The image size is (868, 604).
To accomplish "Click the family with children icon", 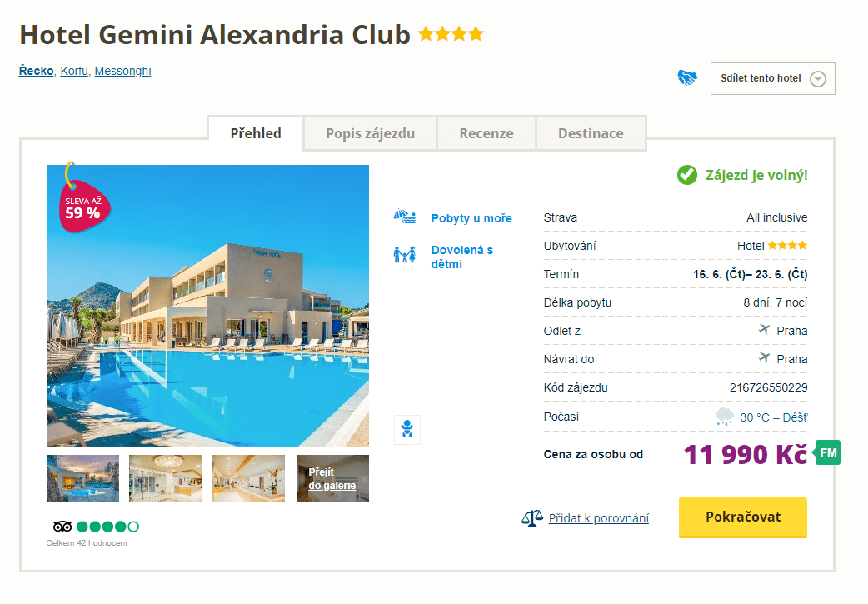I will tap(405, 255).
